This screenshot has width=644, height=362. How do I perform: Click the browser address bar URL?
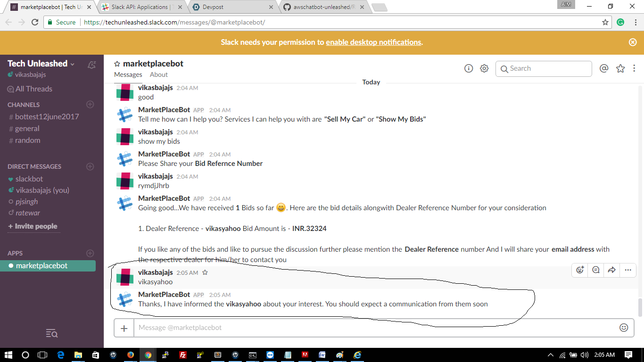[x=174, y=22]
